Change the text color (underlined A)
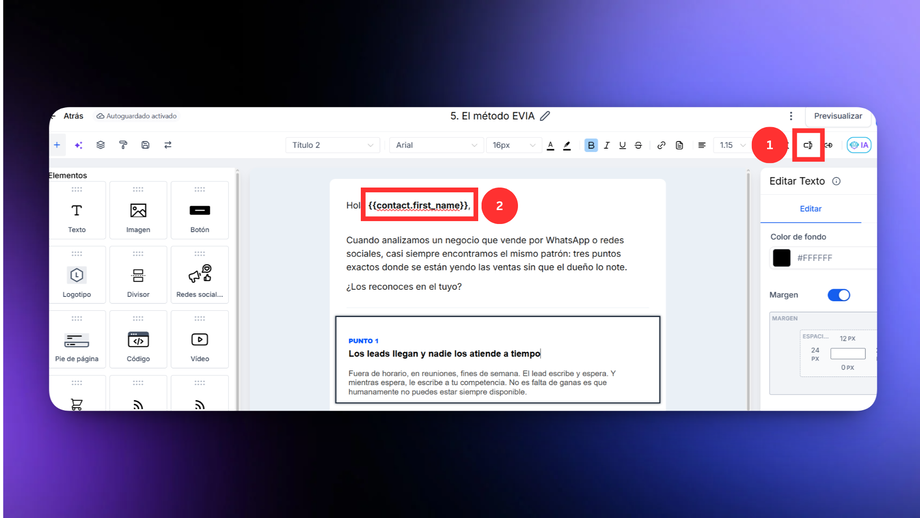The height and width of the screenshot is (518, 920). tap(550, 145)
